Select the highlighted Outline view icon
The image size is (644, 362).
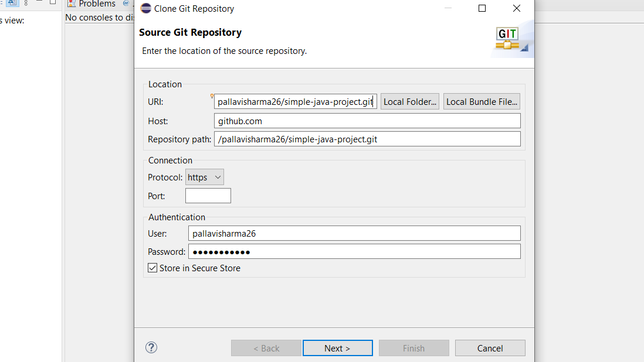point(12,2)
